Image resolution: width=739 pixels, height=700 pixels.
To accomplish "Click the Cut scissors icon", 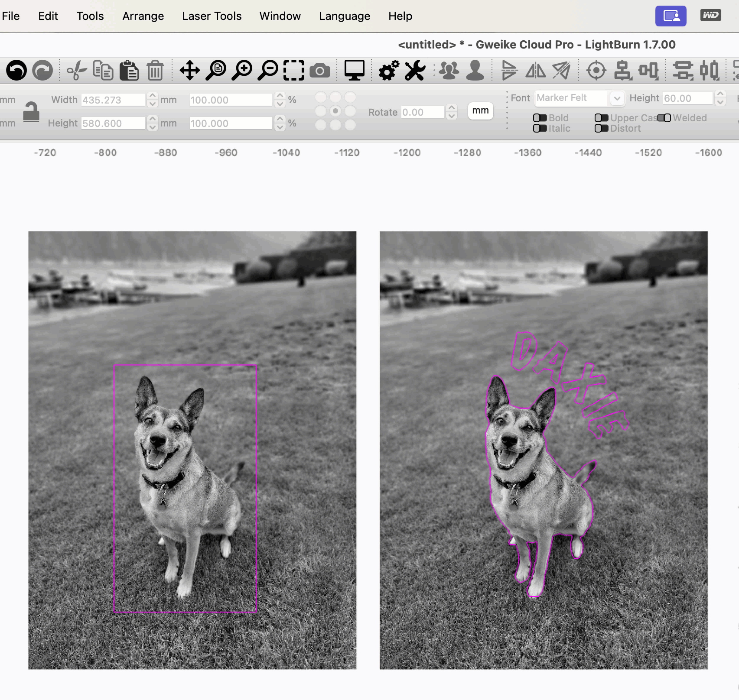I will point(77,70).
